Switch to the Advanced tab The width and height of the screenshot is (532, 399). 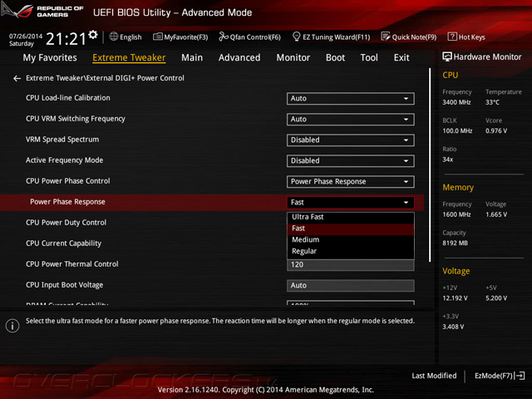click(x=239, y=57)
